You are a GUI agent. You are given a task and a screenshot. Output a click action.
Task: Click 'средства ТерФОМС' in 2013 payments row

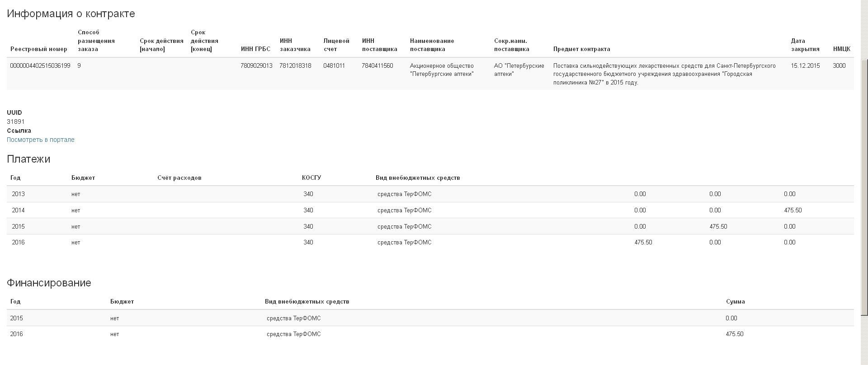click(x=405, y=194)
